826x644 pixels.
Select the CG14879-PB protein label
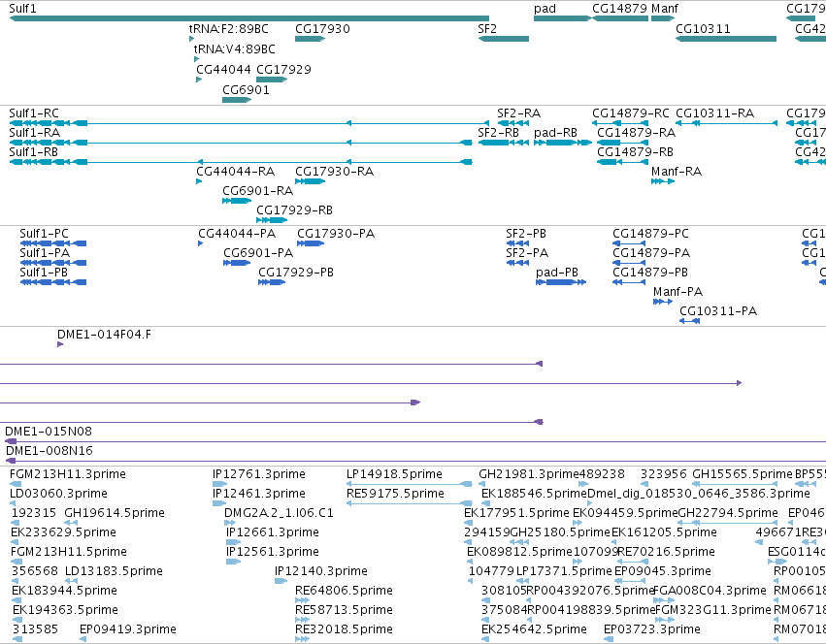coord(650,273)
